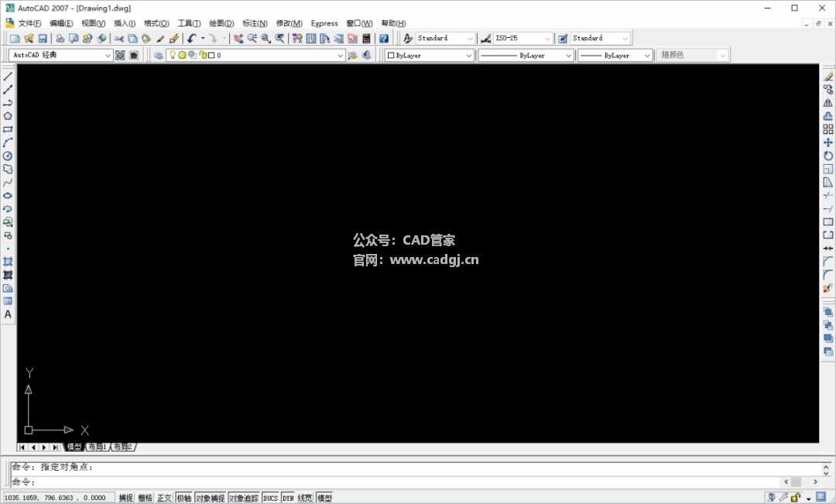Activate the Zoom Window tool
Screen dimensions: 836x504
click(x=266, y=39)
